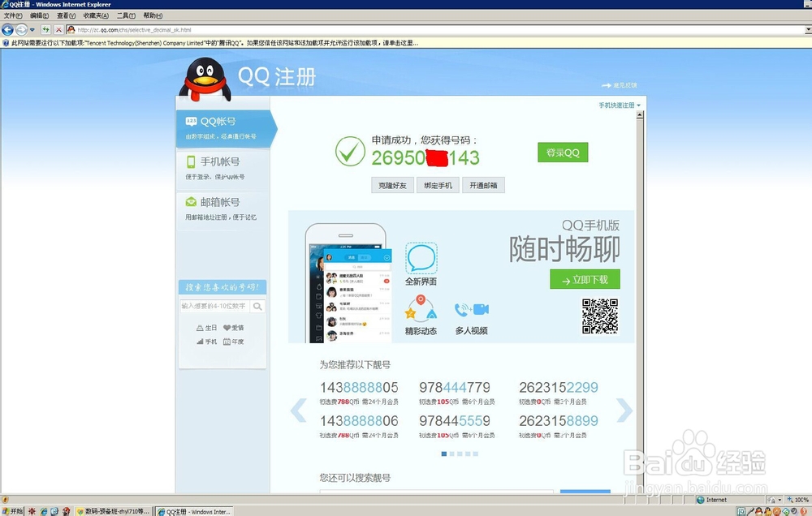Select the 生日 search category

pyautogui.click(x=206, y=328)
